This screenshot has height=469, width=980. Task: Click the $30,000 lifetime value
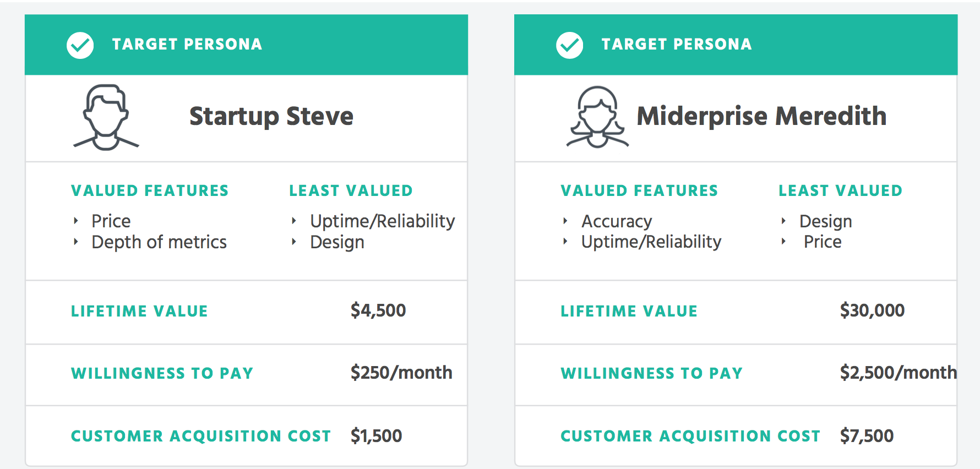tap(872, 310)
